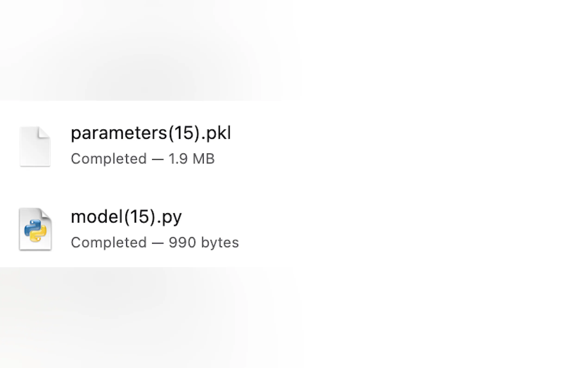
Task: Click the .py extension in the second file name
Action: 169,217
